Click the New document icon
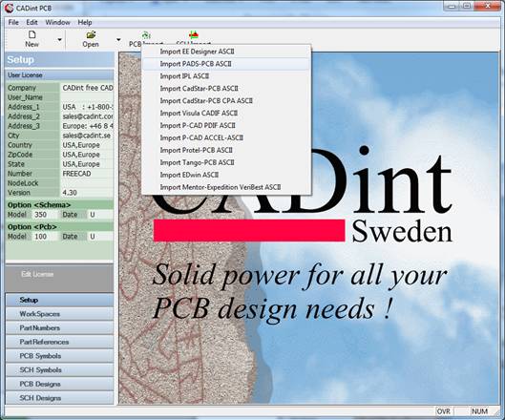This screenshot has width=505, height=420. click(x=32, y=34)
